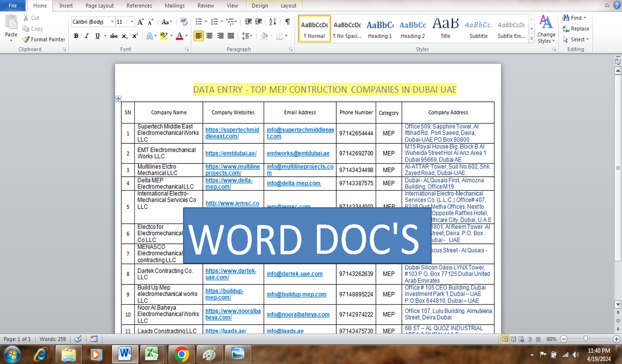622x364 pixels.
Task: Open Paragraph dialog launcher
Action: (291, 49)
